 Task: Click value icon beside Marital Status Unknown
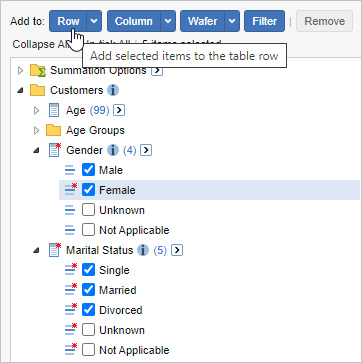click(71, 329)
